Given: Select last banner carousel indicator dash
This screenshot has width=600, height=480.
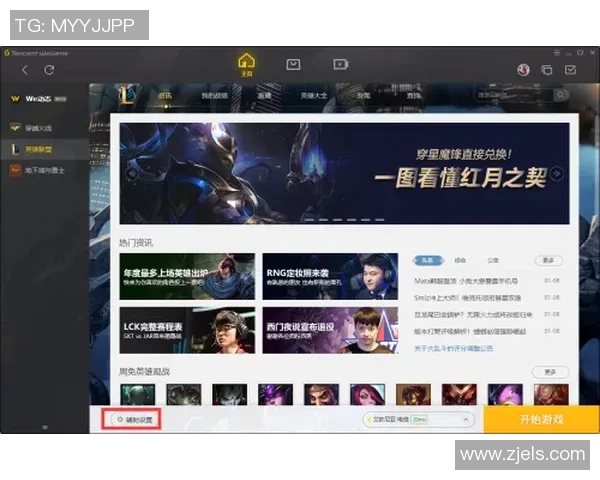Looking at the screenshot, I should pos(380,220).
